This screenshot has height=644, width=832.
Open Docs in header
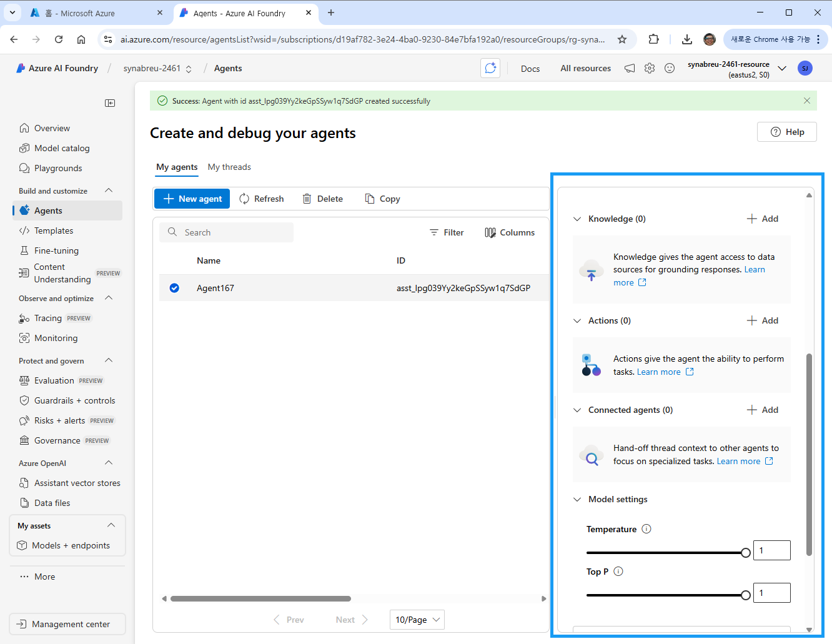(x=530, y=69)
